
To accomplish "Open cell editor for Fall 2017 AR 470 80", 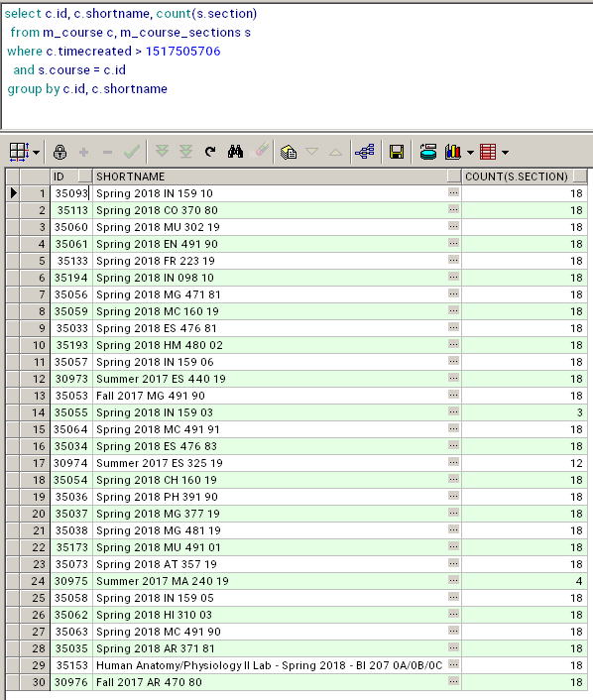I will [454, 681].
